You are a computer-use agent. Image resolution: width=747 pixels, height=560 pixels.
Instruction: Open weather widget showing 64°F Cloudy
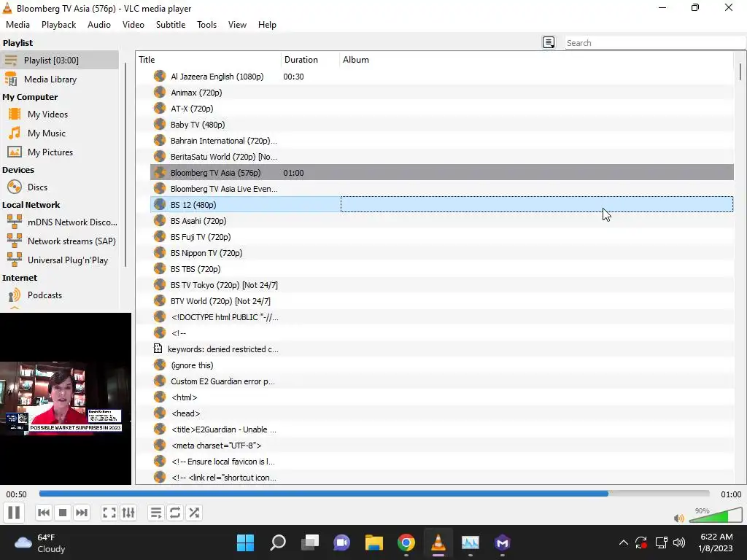[x=41, y=542]
